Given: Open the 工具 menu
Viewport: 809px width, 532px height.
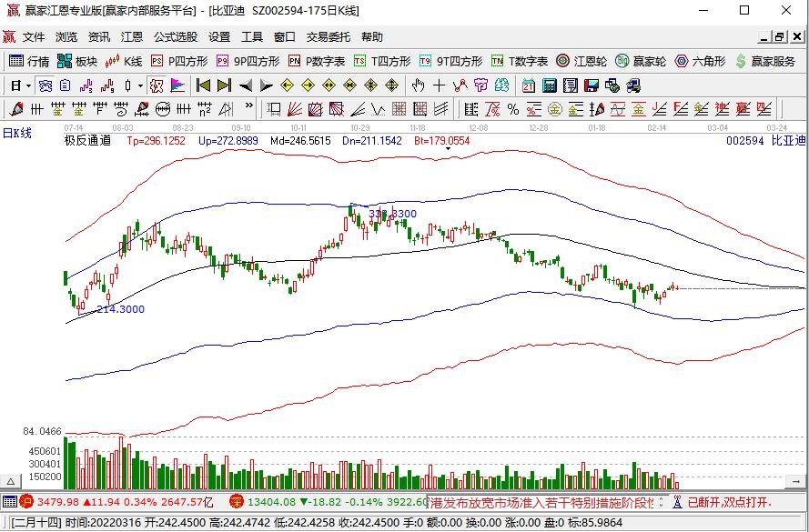Looking at the screenshot, I should pyautogui.click(x=252, y=36).
